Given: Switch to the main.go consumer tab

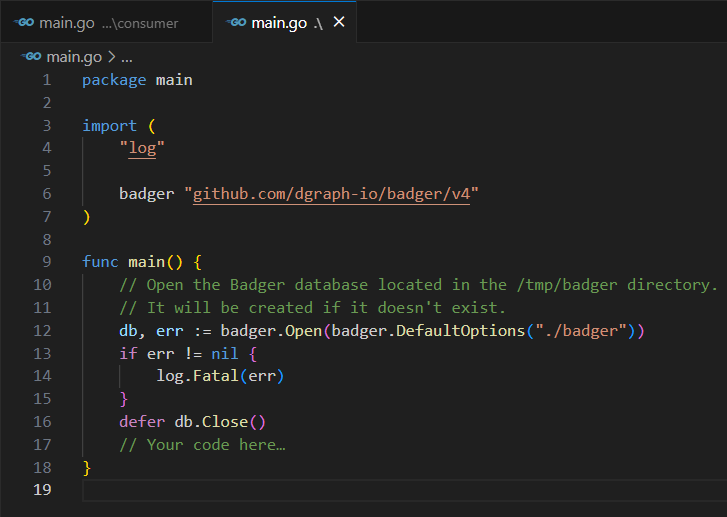Looking at the screenshot, I should (105, 22).
